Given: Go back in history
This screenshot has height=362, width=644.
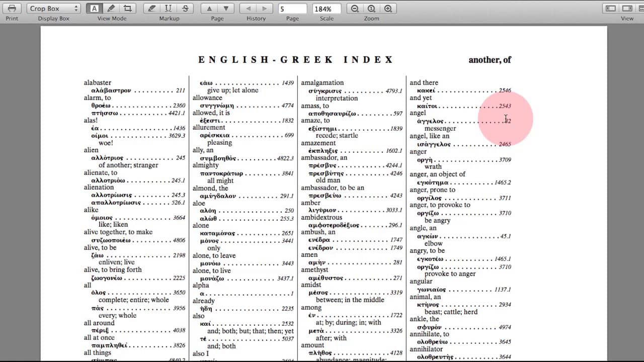Looking at the screenshot, I should [x=248, y=9].
